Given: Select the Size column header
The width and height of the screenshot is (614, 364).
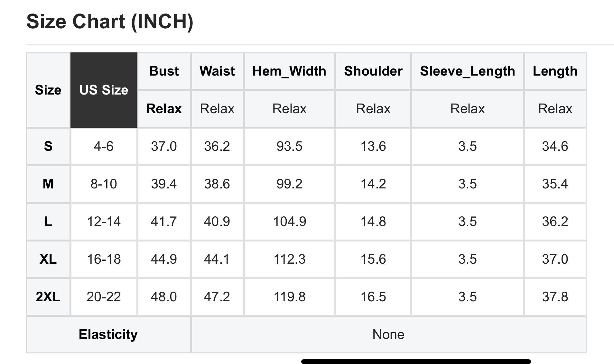Looking at the screenshot, I should [x=48, y=90].
